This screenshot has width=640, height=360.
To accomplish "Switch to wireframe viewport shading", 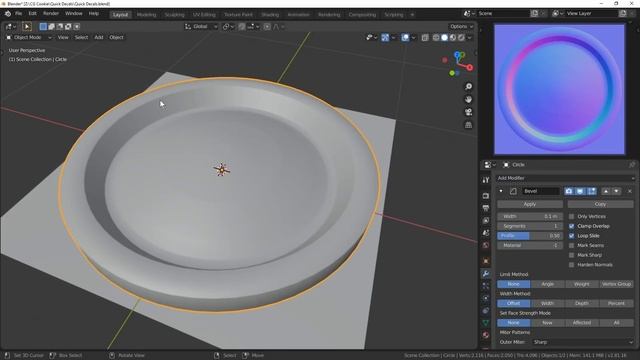I will coord(436,38).
